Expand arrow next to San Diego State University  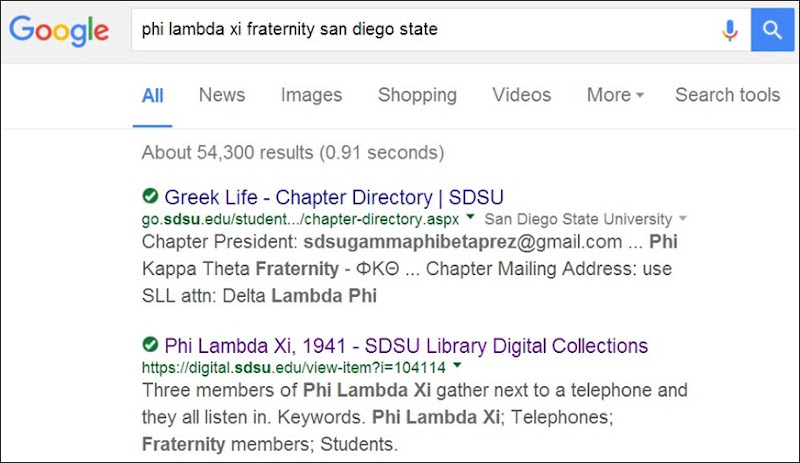point(683,219)
